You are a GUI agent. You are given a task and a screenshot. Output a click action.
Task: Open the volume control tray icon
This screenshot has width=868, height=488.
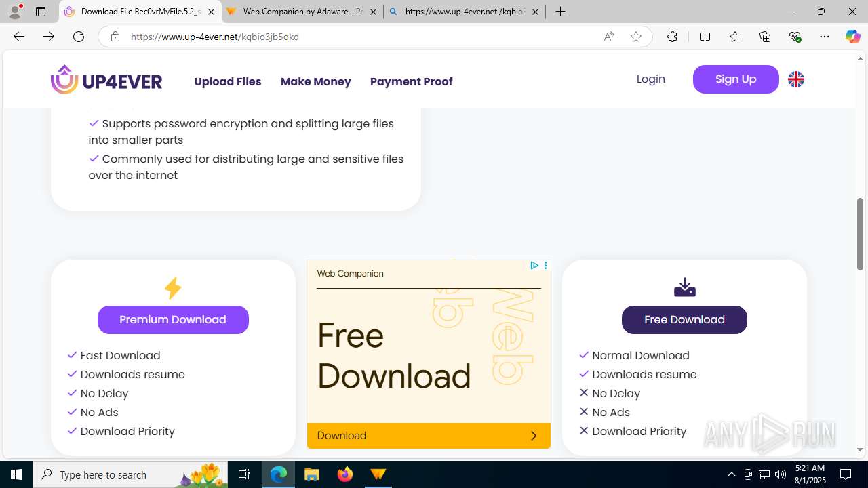tap(780, 474)
